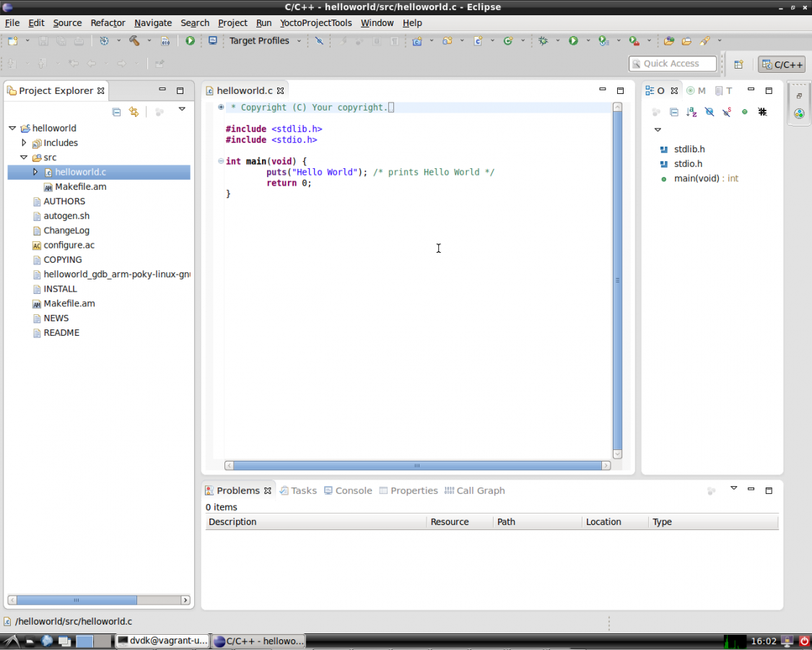
Task: Toggle Link with Editor in Project Explorer
Action: tap(134, 112)
